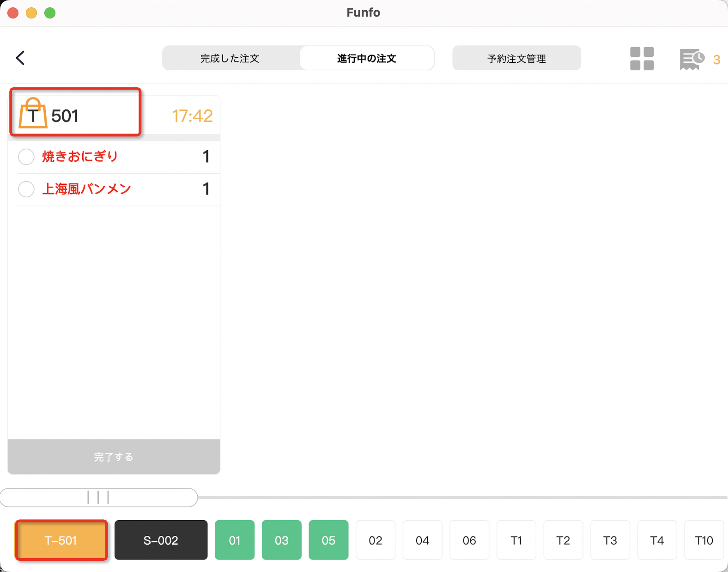Image resolution: width=728 pixels, height=572 pixels.
Task: Select green table 01
Action: [x=235, y=540]
